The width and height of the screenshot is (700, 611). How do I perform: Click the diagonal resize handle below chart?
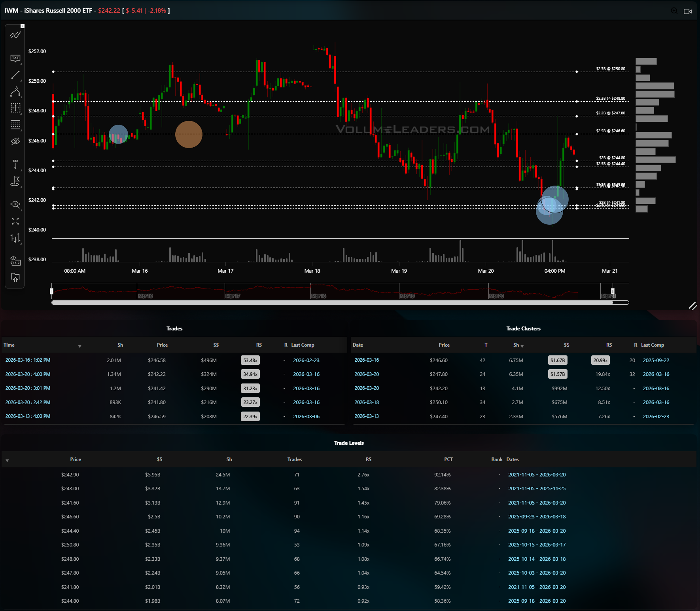[x=693, y=306]
